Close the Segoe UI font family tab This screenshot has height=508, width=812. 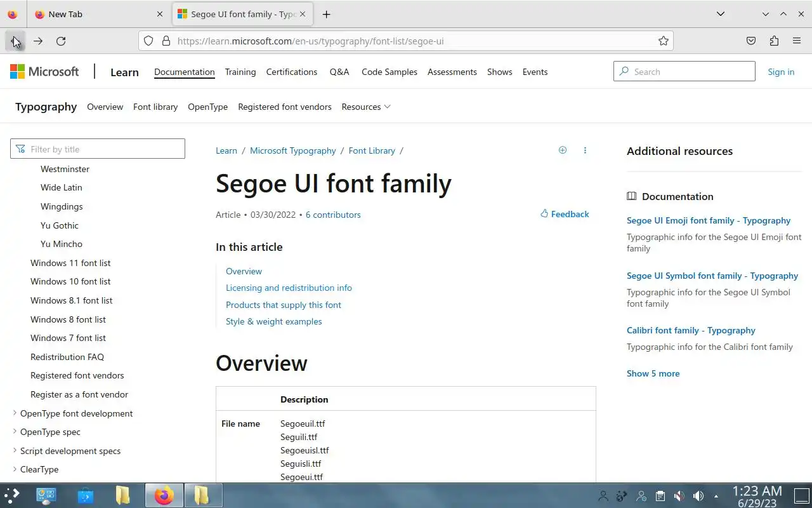303,14
